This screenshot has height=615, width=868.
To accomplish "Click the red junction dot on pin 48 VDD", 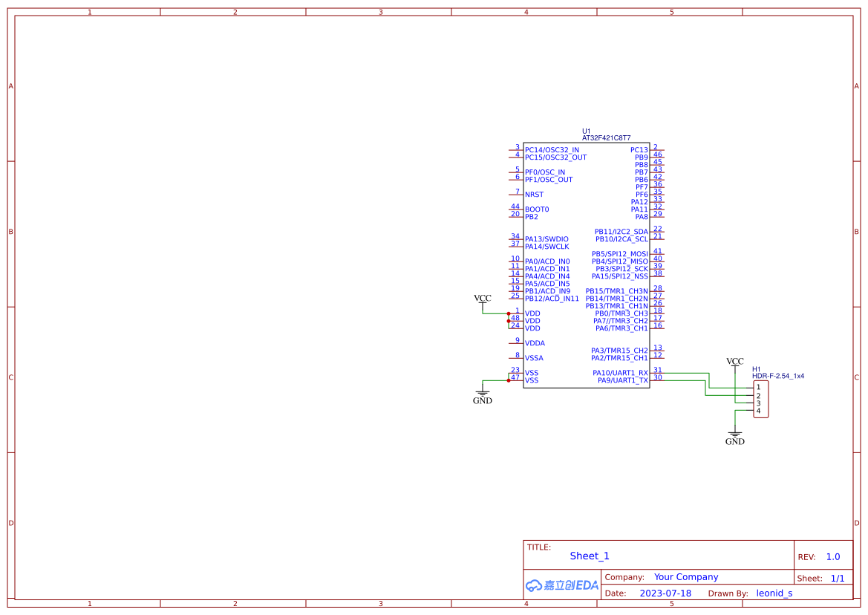I will (x=509, y=321).
